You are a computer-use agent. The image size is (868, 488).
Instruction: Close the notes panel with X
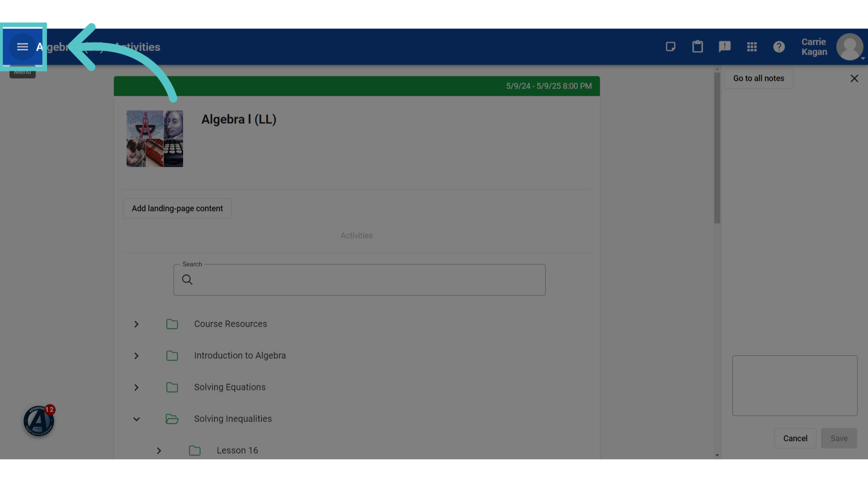coord(854,79)
